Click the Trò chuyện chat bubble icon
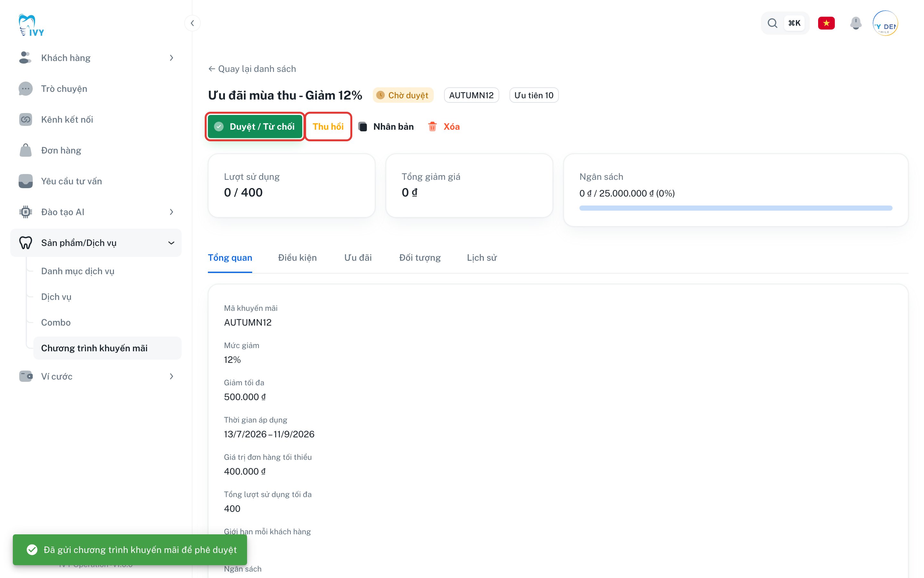This screenshot has height=578, width=924. coord(25,89)
